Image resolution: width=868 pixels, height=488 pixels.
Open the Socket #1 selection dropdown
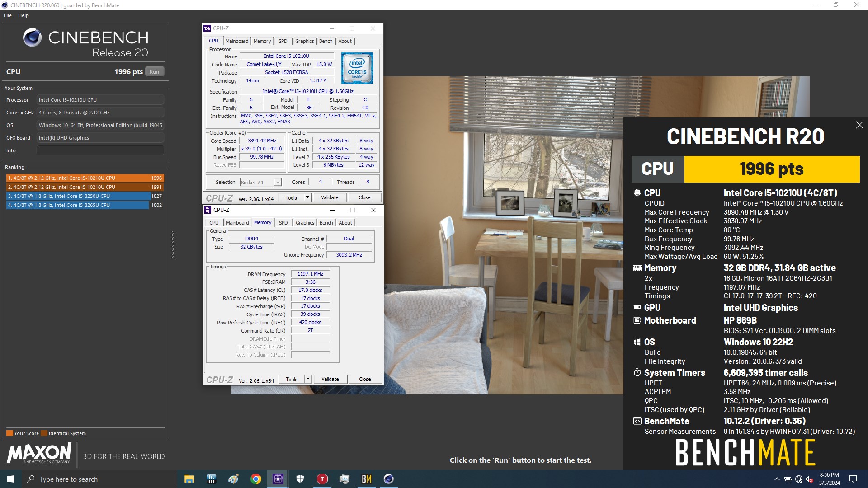click(x=260, y=182)
